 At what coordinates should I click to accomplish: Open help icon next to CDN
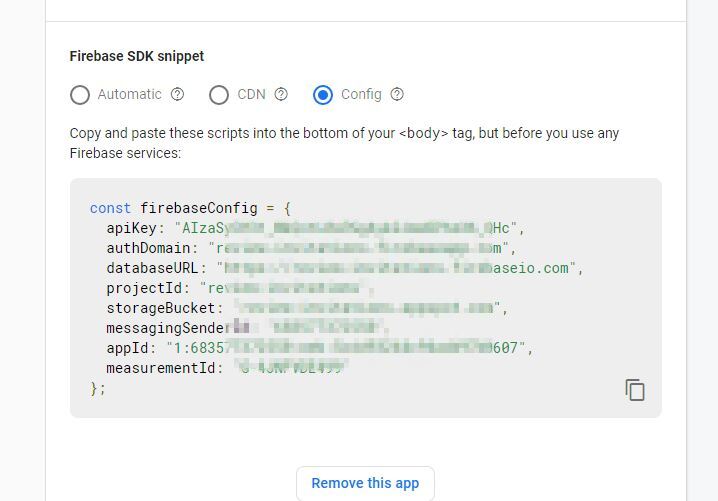coord(281,95)
